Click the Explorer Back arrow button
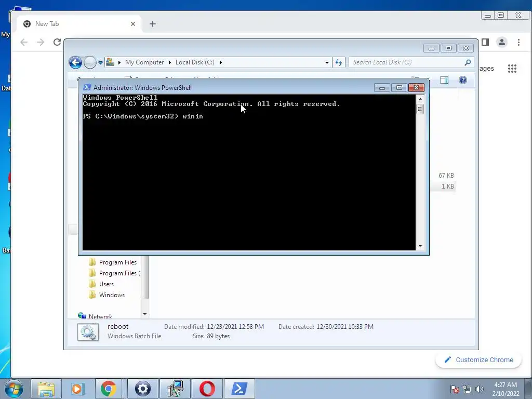Image resolution: width=532 pixels, height=399 pixels. coord(75,62)
